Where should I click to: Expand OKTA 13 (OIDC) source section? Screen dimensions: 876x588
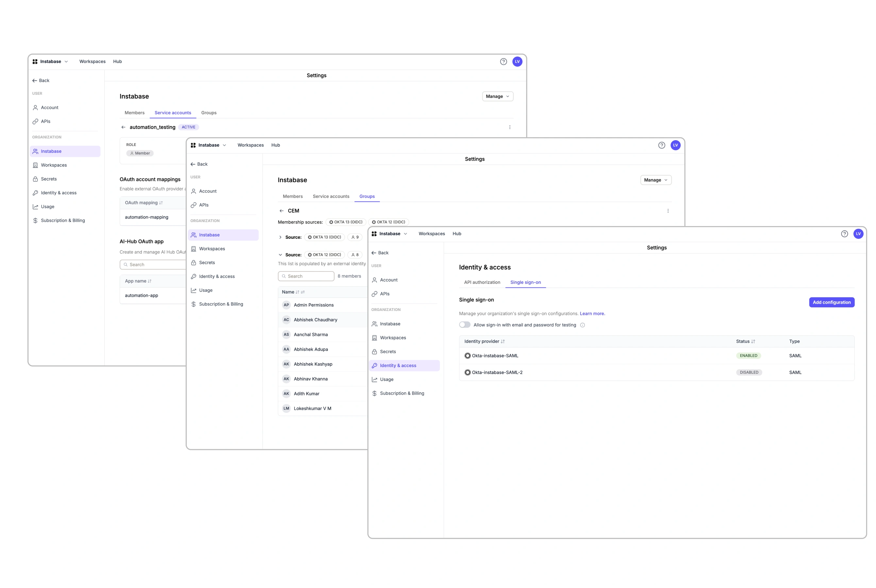pyautogui.click(x=280, y=237)
